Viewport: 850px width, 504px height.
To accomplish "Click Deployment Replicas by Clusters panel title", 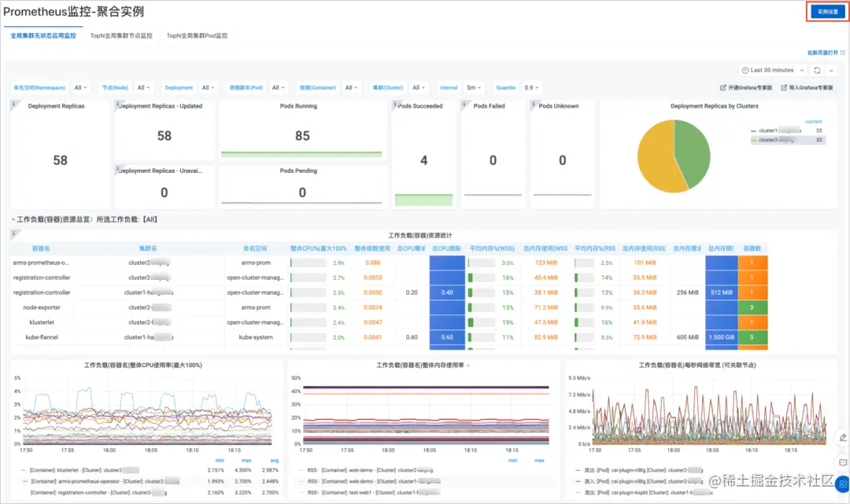I will coord(714,106).
